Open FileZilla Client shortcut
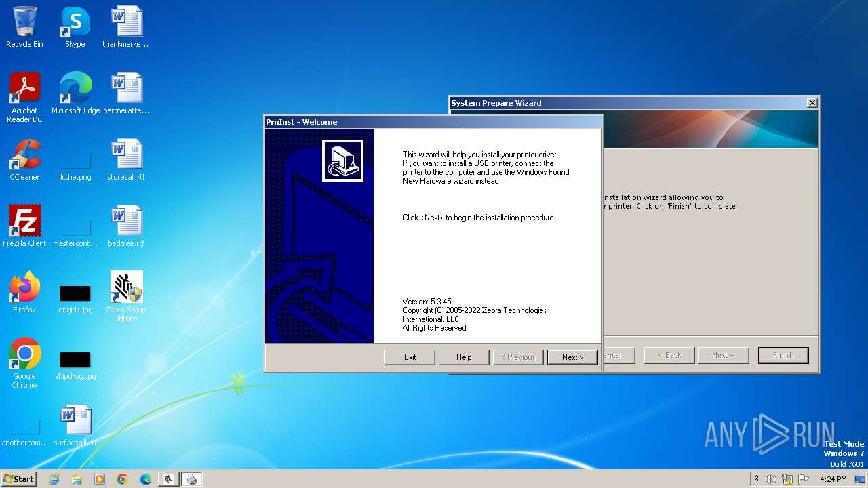 24,226
